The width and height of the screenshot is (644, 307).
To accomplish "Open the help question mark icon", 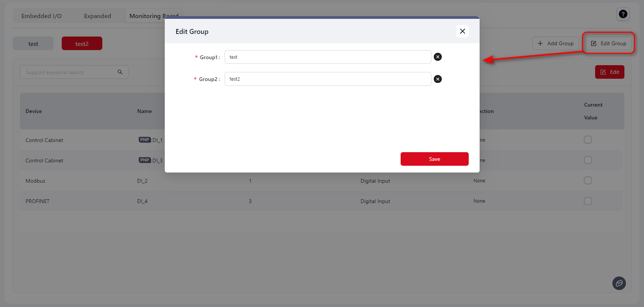I will (623, 14).
